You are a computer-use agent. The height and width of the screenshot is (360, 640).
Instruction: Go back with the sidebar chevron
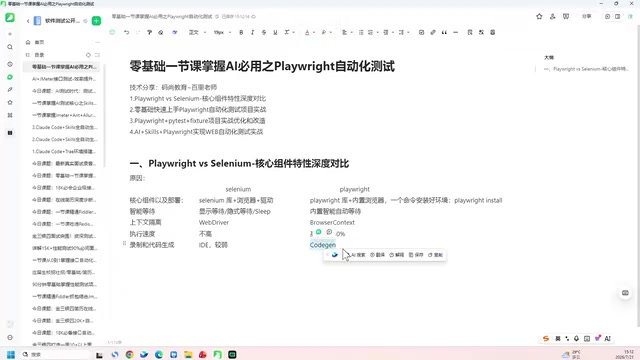tap(28, 21)
